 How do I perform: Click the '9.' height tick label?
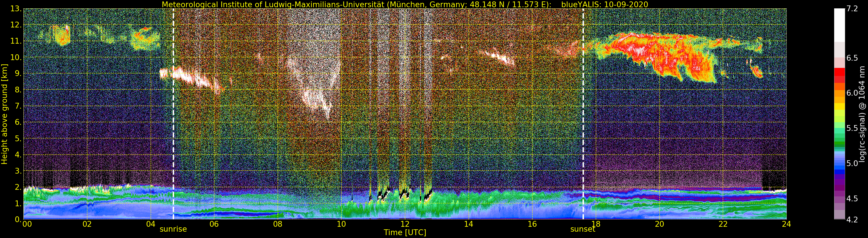tap(18, 73)
